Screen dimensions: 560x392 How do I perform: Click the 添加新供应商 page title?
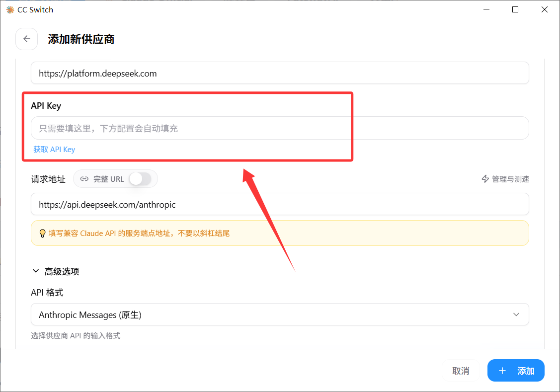tap(81, 39)
